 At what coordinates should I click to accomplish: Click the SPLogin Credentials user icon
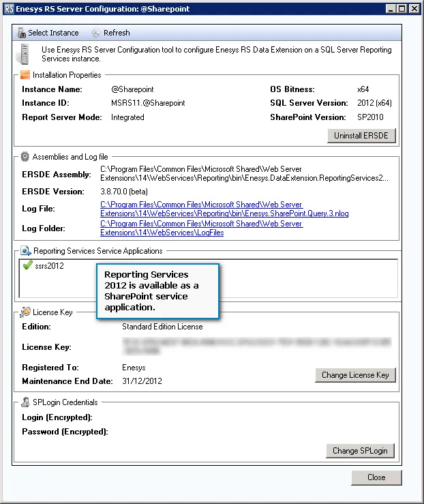coord(25,402)
